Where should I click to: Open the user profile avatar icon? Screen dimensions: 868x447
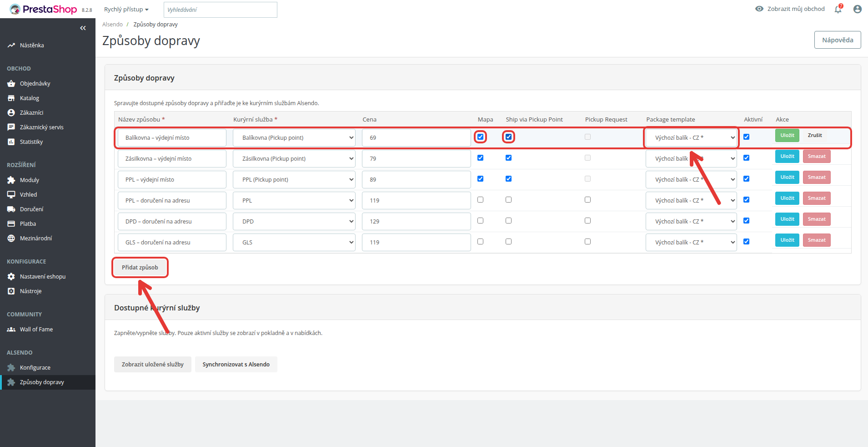click(x=858, y=9)
